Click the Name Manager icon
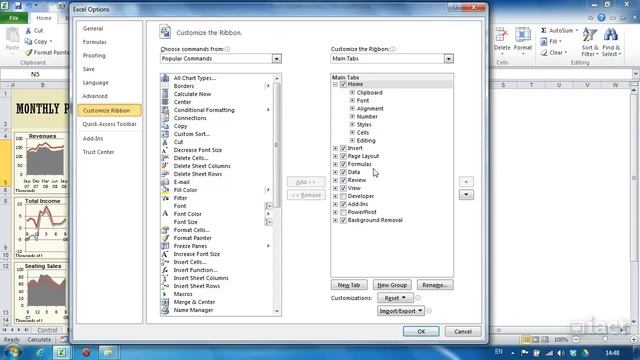The image size is (640, 360). point(165,310)
